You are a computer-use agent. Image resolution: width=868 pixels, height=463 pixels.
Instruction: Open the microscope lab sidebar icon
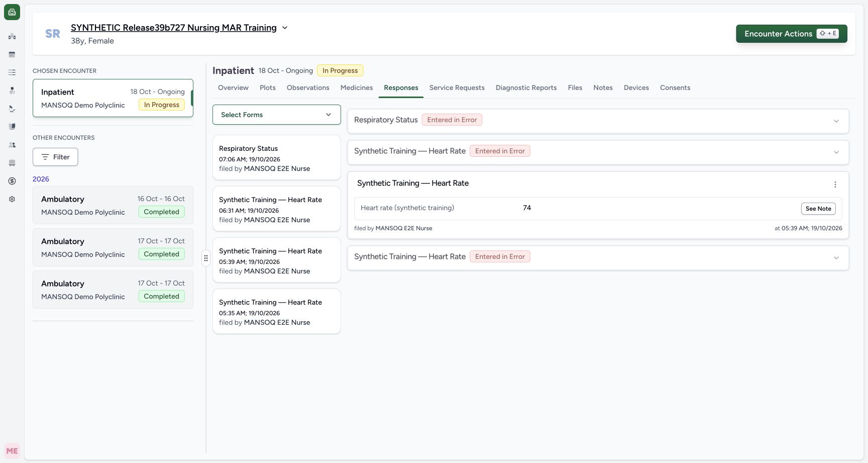(12, 109)
